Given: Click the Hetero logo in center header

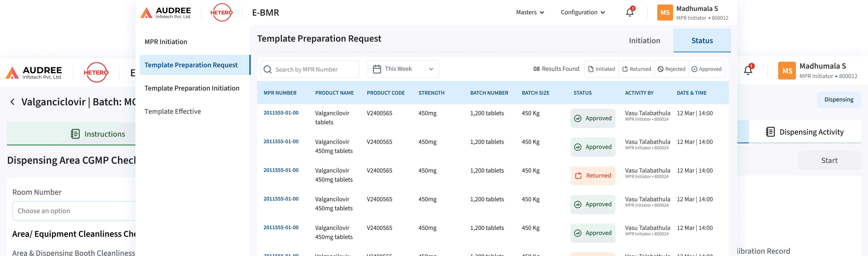Looking at the screenshot, I should [221, 13].
